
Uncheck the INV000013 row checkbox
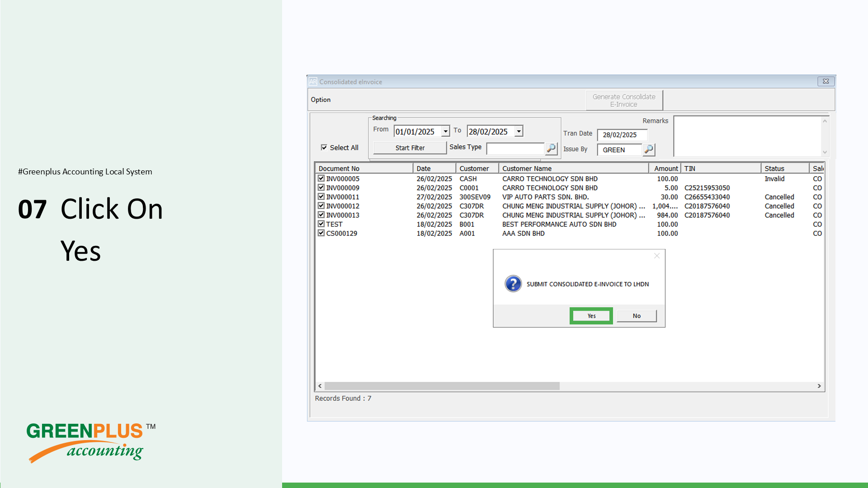(x=321, y=215)
